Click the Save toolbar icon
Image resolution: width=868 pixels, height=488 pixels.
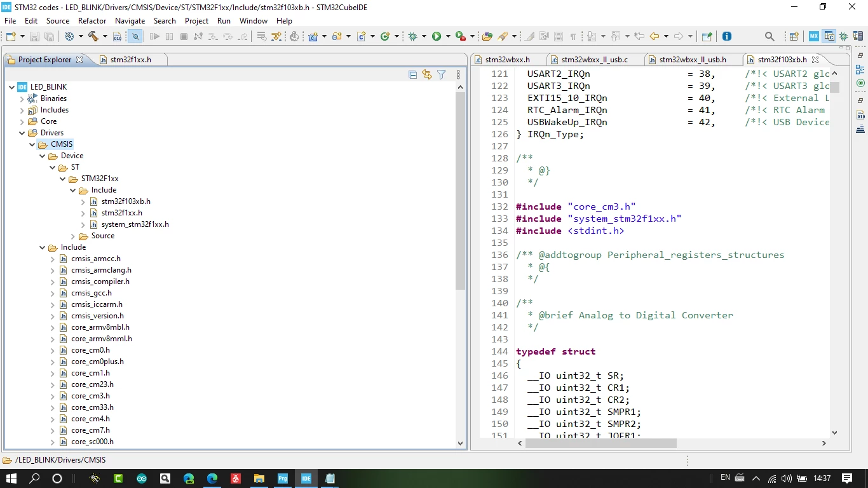34,36
